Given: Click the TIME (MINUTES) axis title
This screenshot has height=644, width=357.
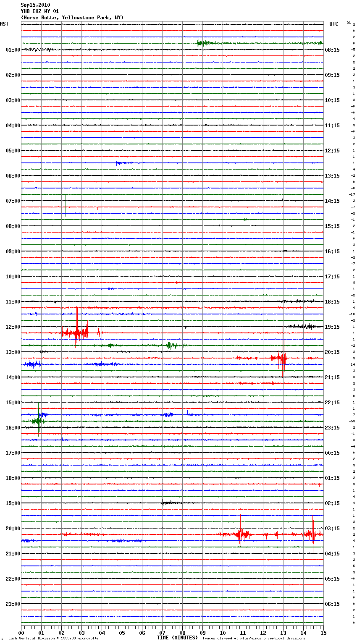Looking at the screenshot, I should (177, 638).
